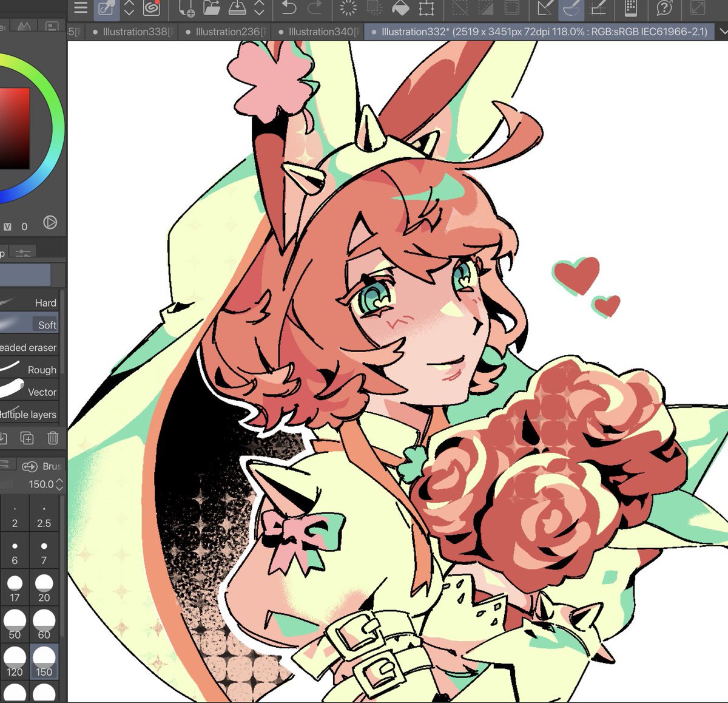Click the expand arrow icon at toolbar end
The image size is (728, 703).
698,8
